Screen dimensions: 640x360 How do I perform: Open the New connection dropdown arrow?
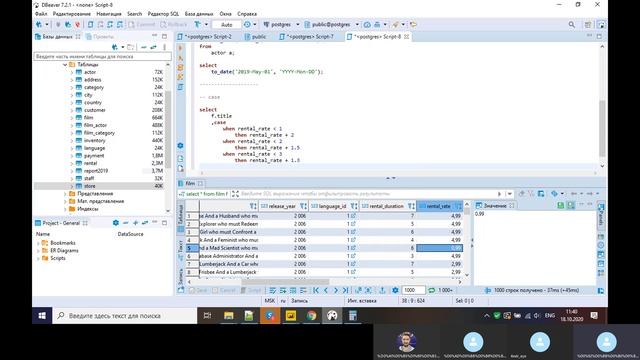[47, 24]
